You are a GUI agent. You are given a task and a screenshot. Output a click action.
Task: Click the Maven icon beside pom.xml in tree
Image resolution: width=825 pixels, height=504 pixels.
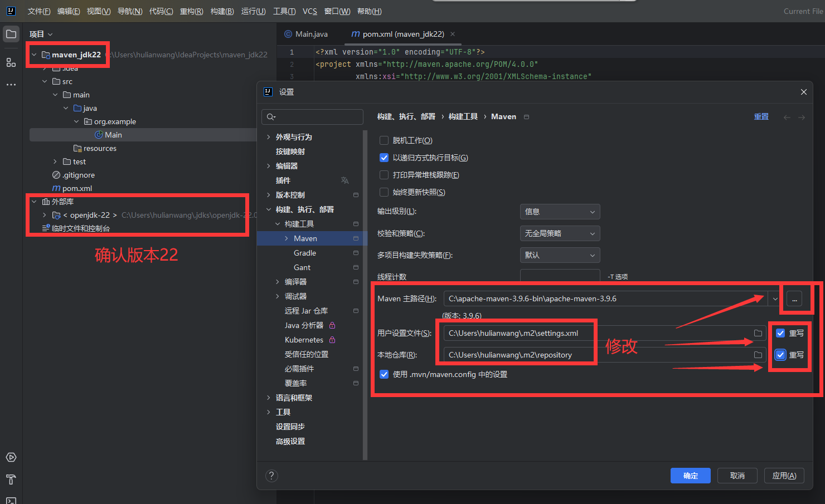[56, 188]
